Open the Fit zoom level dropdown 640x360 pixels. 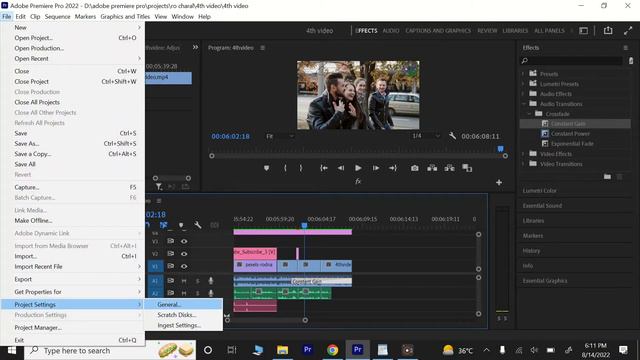280,136
